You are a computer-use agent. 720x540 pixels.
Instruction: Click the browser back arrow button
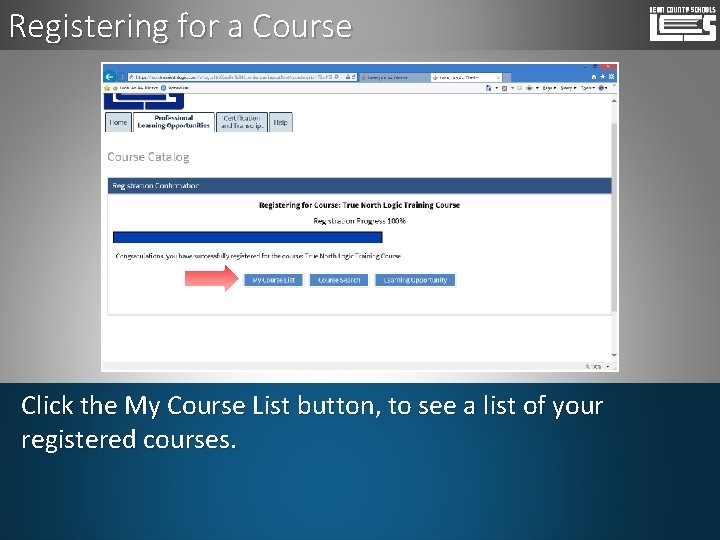click(110, 77)
